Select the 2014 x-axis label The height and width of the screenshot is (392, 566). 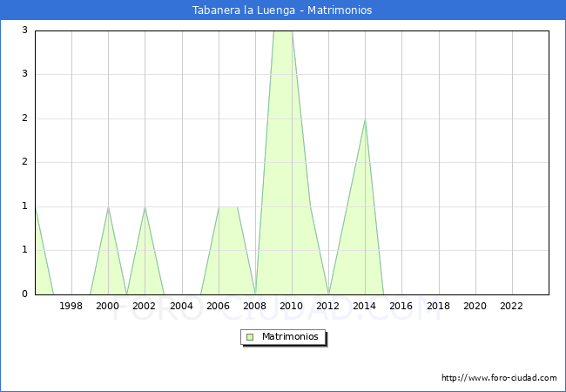(x=365, y=306)
